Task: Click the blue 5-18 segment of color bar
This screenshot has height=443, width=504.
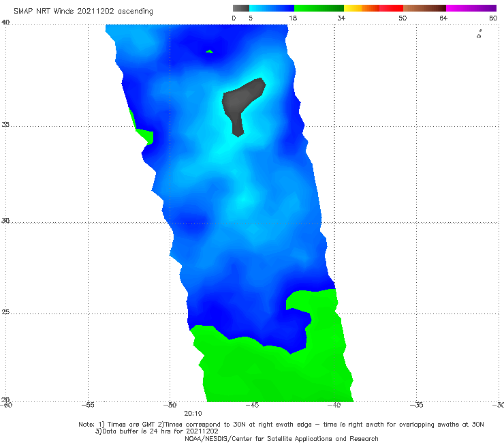Action: point(272,8)
